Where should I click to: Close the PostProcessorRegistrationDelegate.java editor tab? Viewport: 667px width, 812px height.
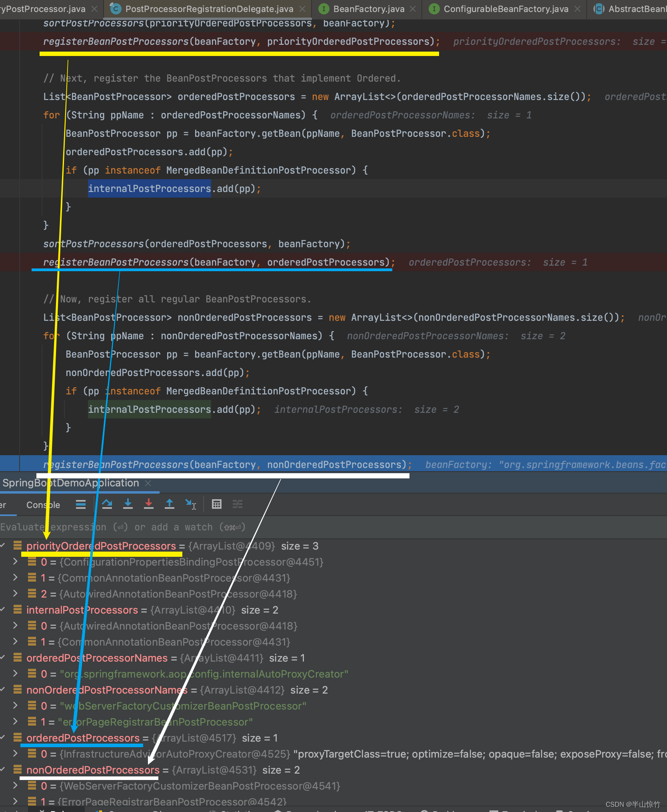[x=302, y=9]
